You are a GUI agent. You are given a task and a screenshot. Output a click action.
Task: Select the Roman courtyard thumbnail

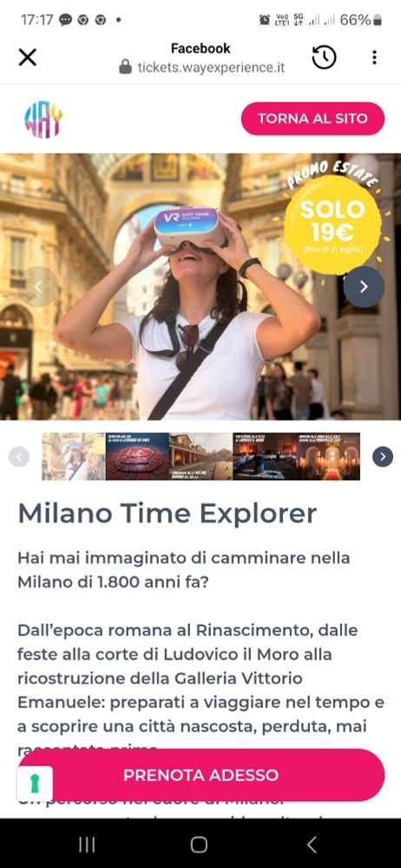[200, 457]
